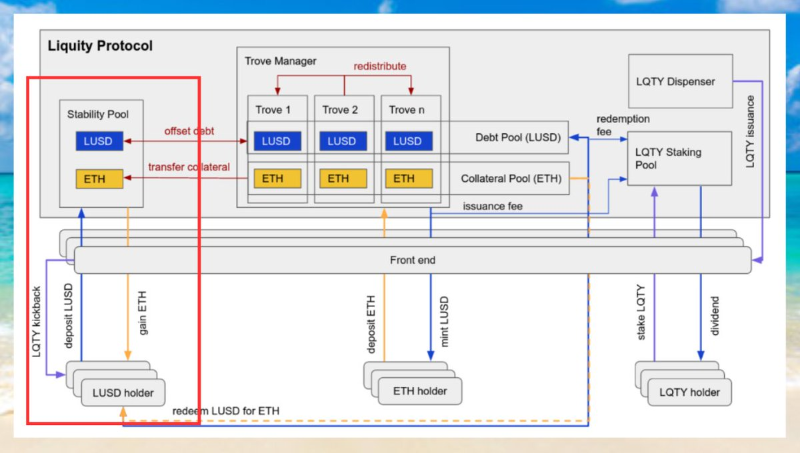The image size is (800, 453).
Task: Select the "Trove Manager" label
Action: (x=280, y=61)
